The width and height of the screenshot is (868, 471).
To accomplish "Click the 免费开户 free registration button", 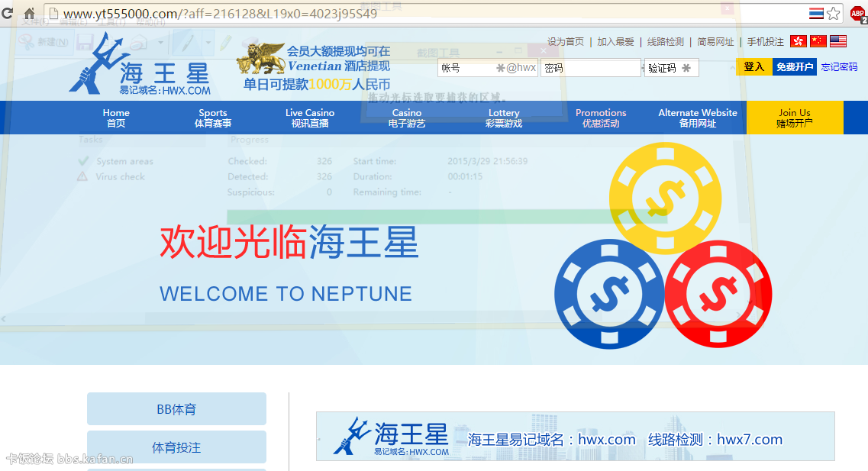I will coord(795,67).
